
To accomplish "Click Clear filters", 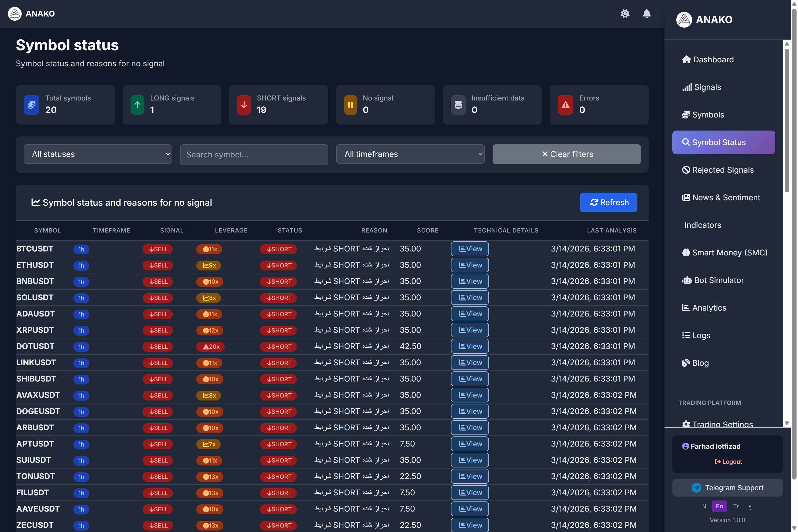I will (x=566, y=154).
